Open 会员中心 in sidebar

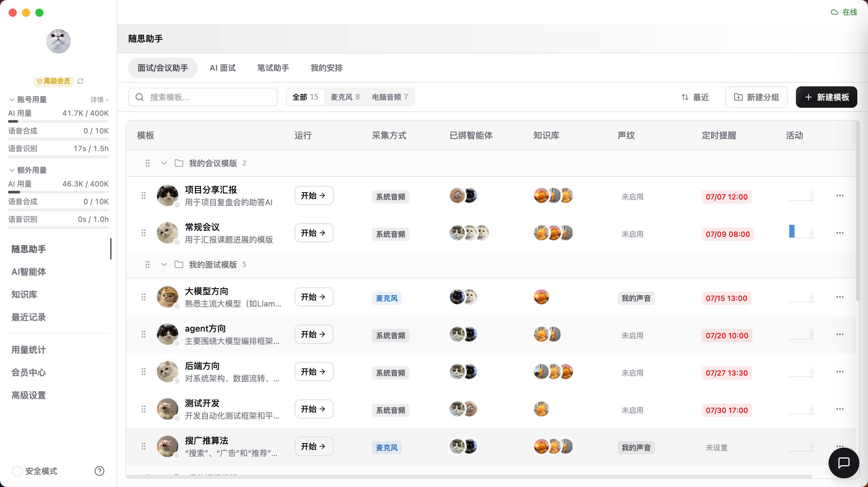click(x=29, y=373)
